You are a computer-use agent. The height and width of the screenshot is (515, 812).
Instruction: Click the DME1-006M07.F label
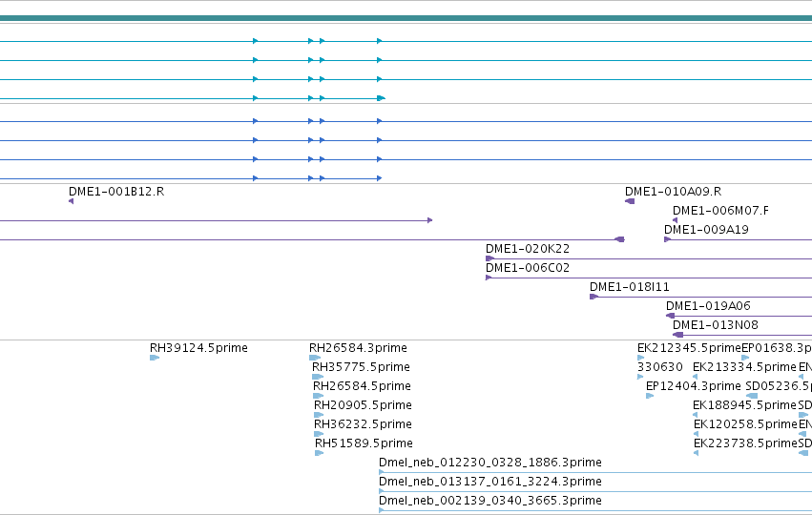coord(720,211)
